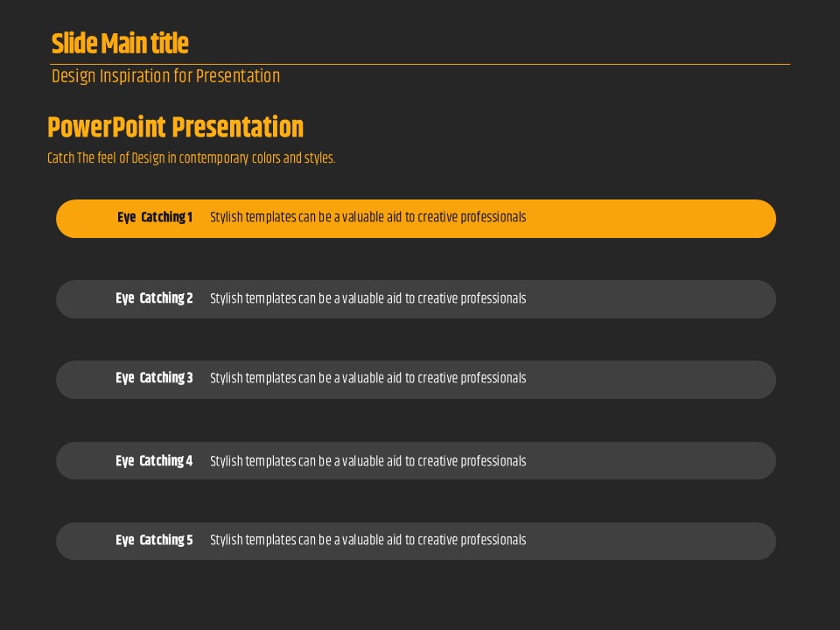Click the "Eye Catching 1" label
Screen dimensions: 840x630
point(155,218)
